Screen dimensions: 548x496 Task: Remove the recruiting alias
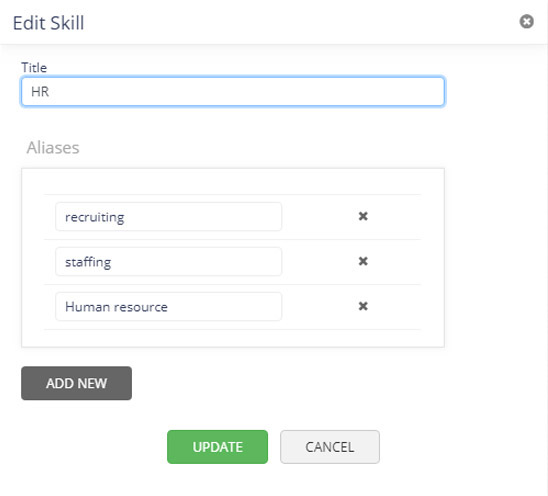click(363, 216)
